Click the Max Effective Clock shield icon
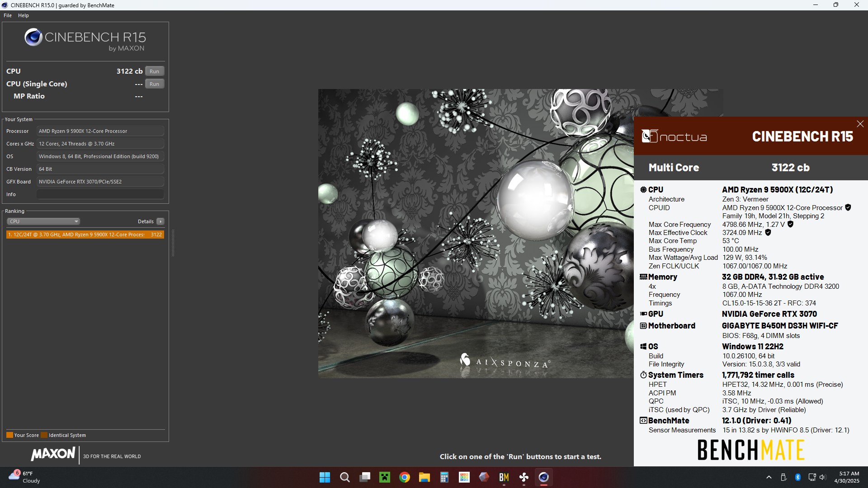This screenshot has height=488, width=868. click(x=768, y=233)
